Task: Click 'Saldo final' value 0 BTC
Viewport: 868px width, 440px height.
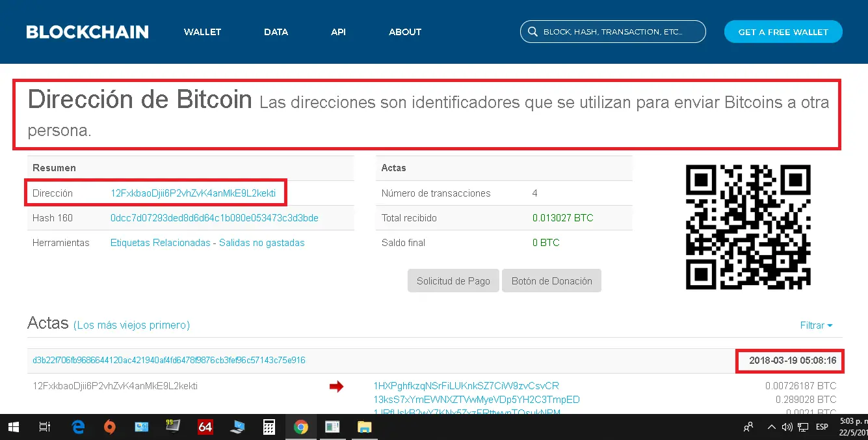Action: pyautogui.click(x=546, y=243)
